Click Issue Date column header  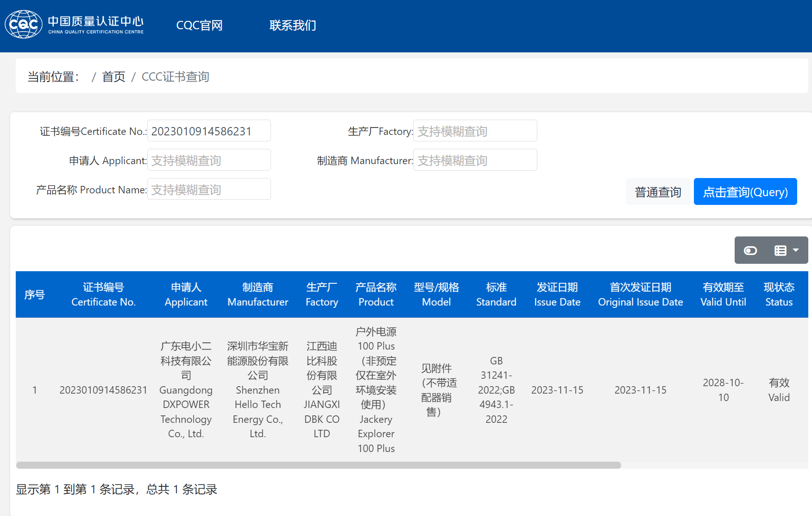pos(557,294)
